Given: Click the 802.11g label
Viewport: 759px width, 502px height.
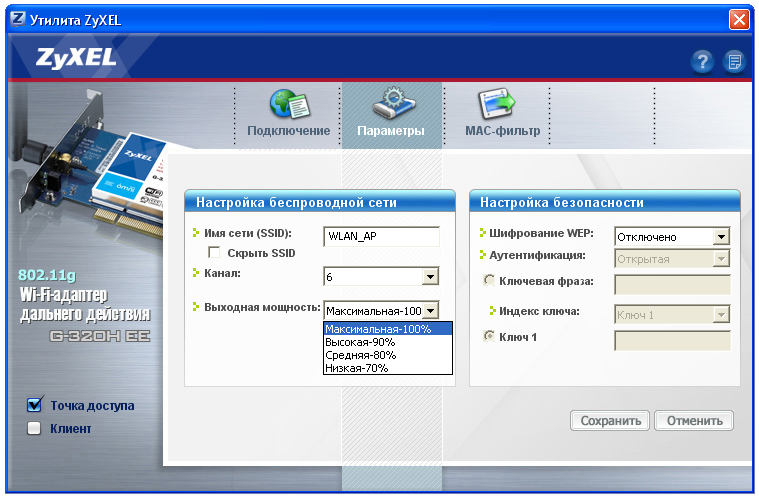Looking at the screenshot, I should pos(47,275).
